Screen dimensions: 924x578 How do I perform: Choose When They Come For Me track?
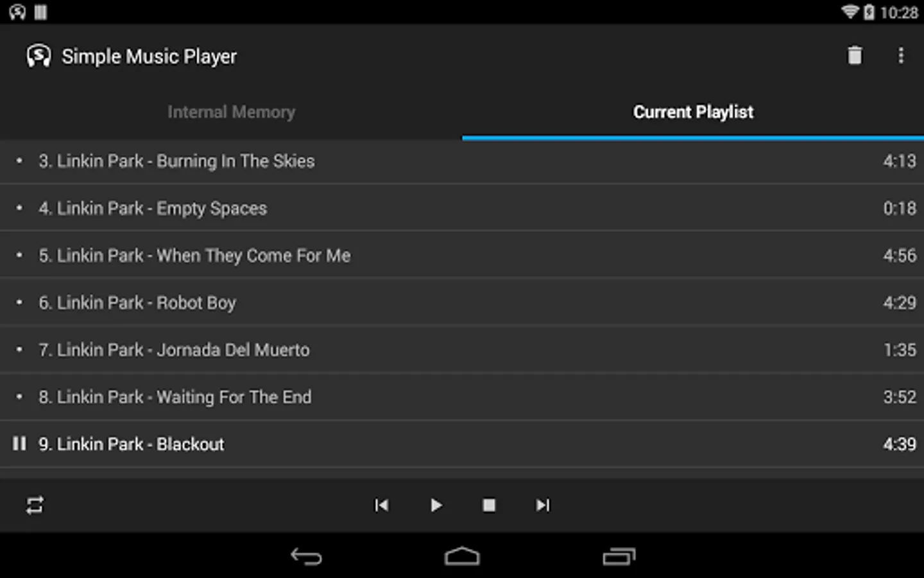462,256
